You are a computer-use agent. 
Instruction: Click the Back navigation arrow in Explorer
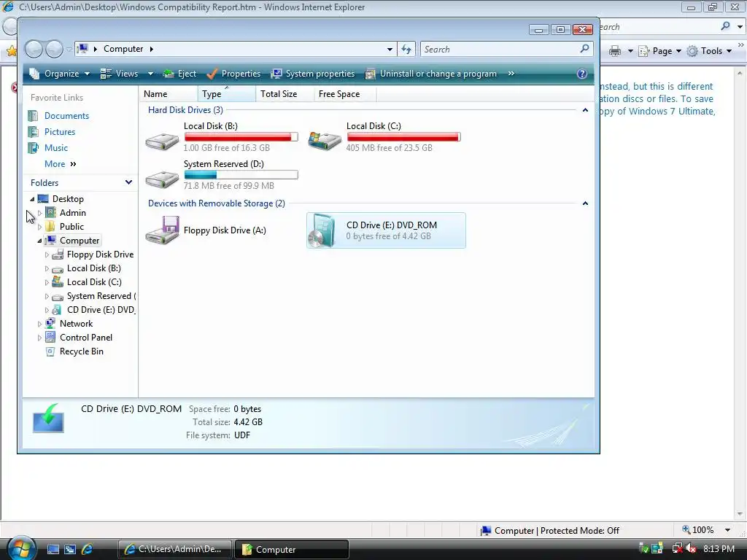point(34,49)
